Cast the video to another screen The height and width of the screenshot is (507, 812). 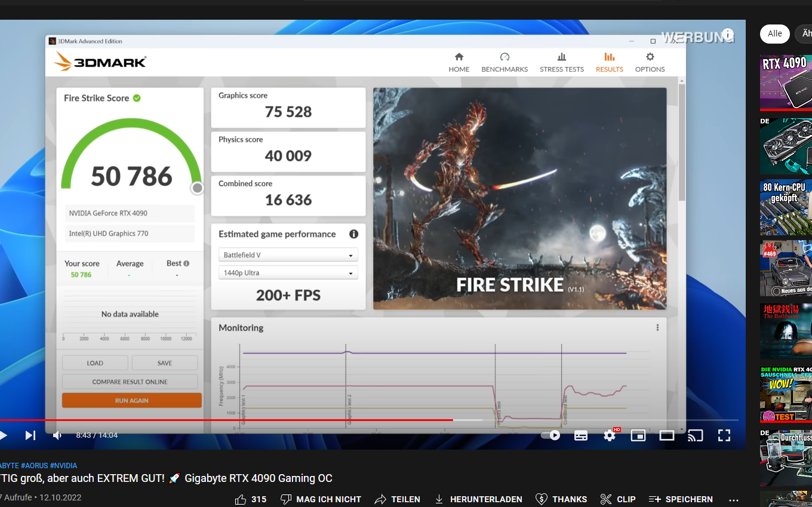(695, 435)
